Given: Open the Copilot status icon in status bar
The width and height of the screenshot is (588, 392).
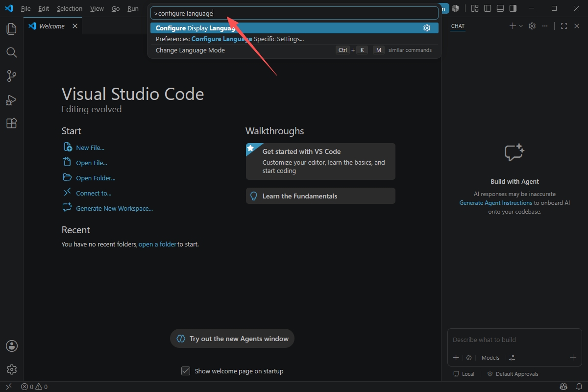Looking at the screenshot, I should (x=563, y=387).
